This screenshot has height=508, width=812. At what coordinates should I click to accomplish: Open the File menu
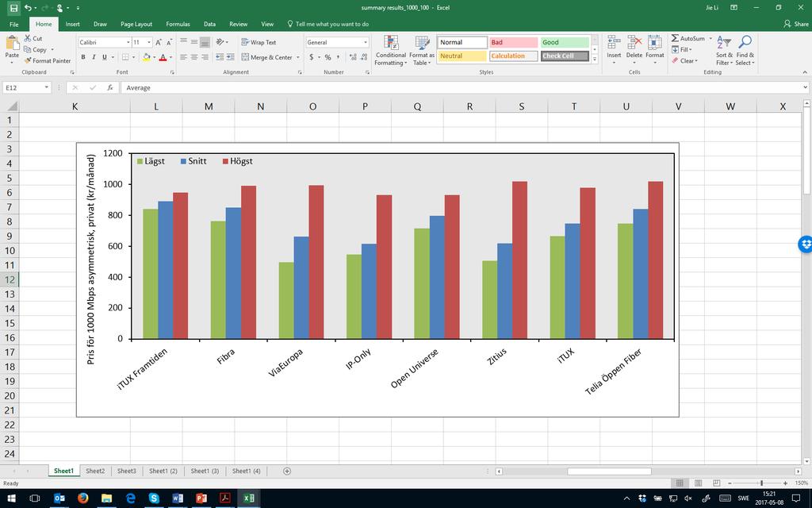click(14, 24)
